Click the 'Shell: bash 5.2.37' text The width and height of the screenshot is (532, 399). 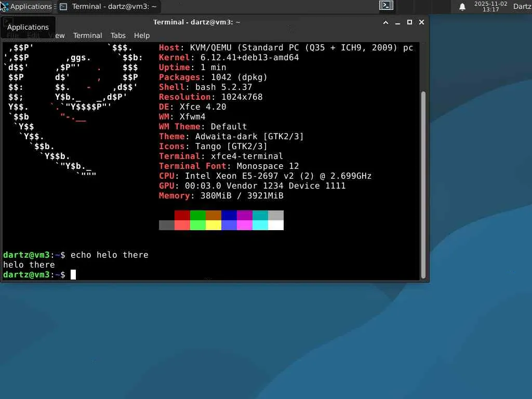pos(206,87)
